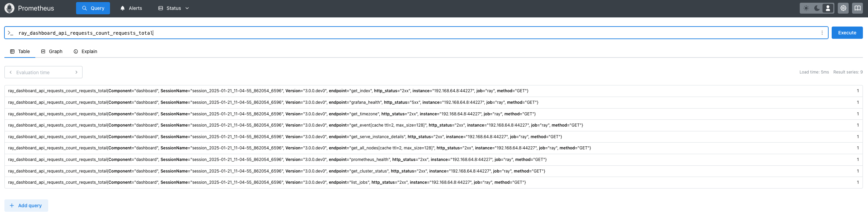Select the row with endpoint get_cluster_status
868x212 pixels.
click(434, 171)
